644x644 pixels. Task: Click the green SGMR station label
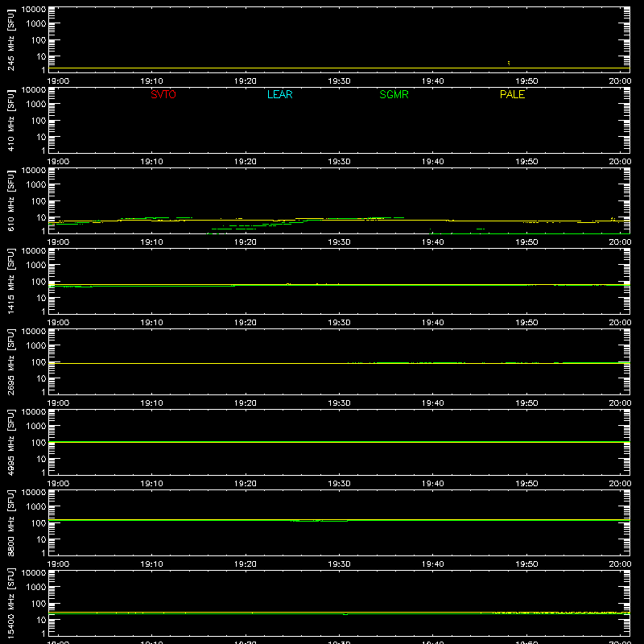pos(394,94)
